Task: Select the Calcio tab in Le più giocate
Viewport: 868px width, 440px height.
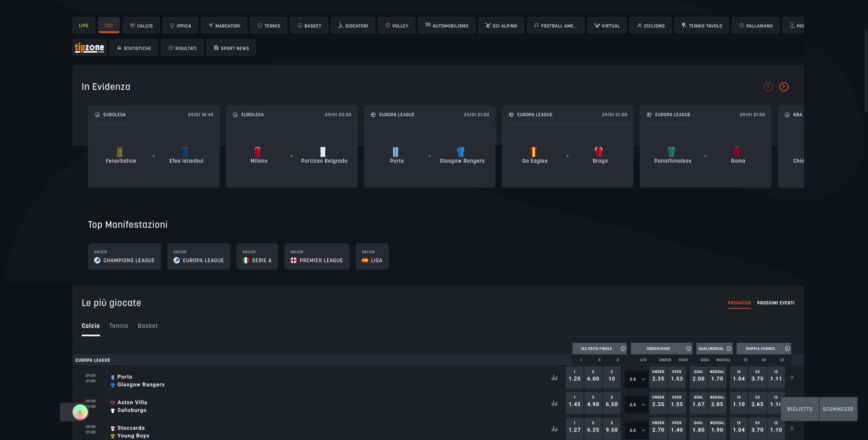Action: pyautogui.click(x=91, y=326)
